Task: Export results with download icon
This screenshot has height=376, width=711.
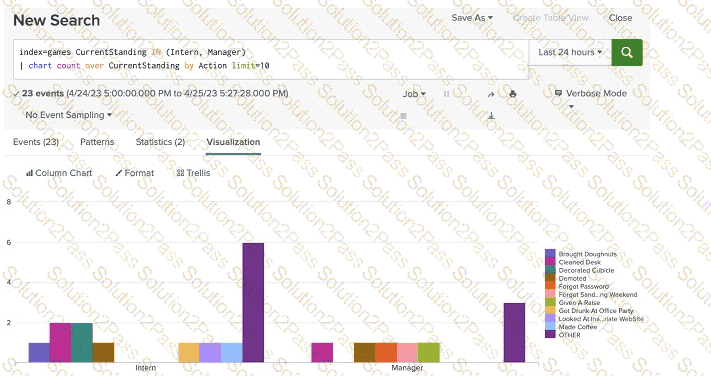Action: [x=491, y=116]
